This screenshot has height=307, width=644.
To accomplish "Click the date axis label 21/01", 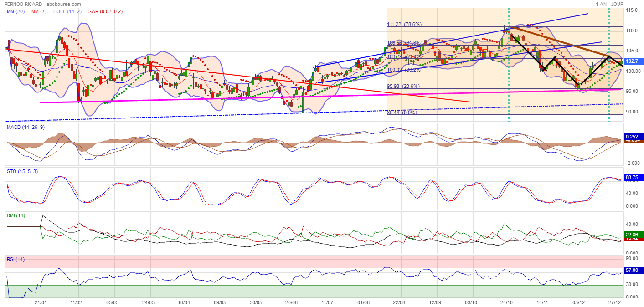I will tap(41, 302).
